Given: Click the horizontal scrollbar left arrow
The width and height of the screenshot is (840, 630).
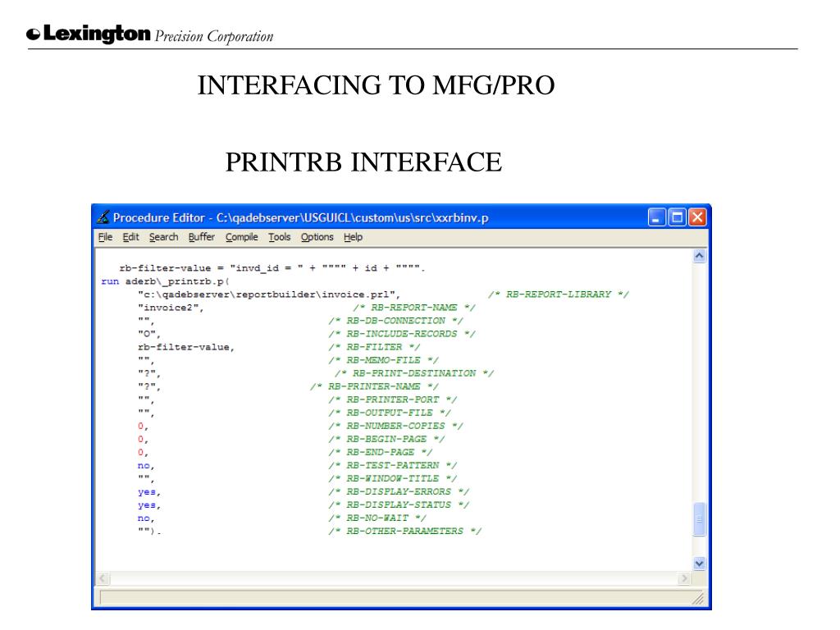Looking at the screenshot, I should coord(103,578).
